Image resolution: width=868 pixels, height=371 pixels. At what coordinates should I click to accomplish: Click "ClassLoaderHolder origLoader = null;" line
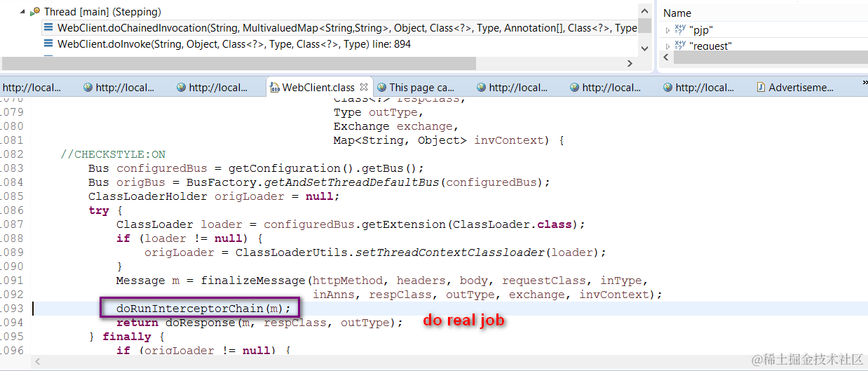214,196
